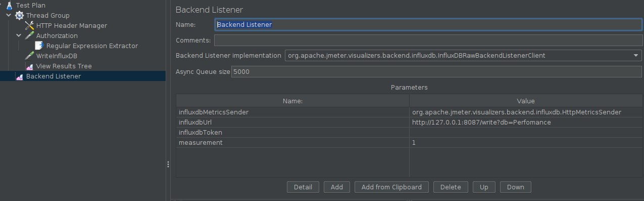This screenshot has height=201, width=644.
Task: Select the measurement name cell
Action: pyautogui.click(x=292, y=143)
